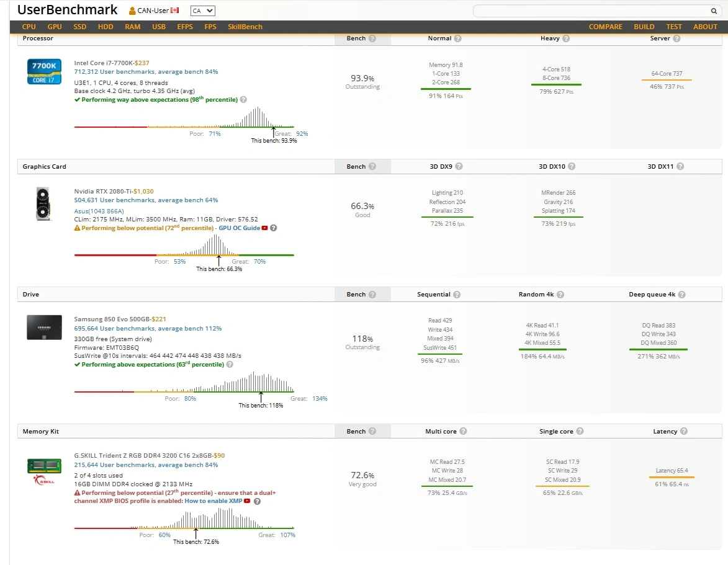Go to the TEST page

click(x=673, y=27)
